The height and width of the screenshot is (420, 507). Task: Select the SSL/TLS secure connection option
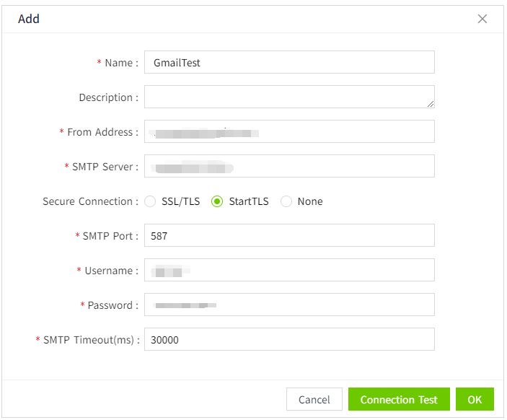pos(151,201)
